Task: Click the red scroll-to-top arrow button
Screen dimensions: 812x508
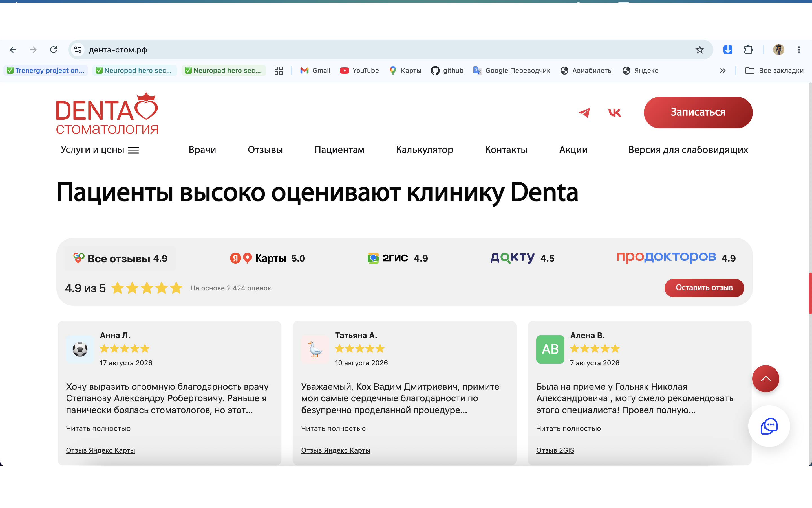Action: (x=765, y=379)
